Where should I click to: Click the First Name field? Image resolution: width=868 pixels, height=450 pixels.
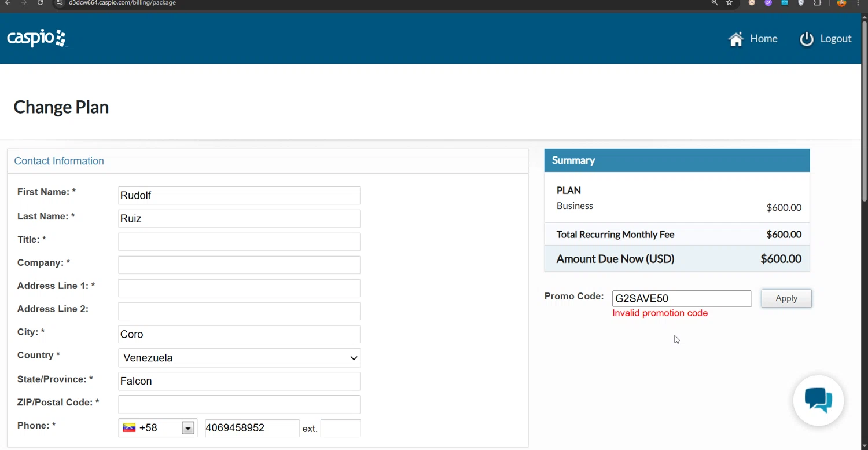tap(239, 195)
